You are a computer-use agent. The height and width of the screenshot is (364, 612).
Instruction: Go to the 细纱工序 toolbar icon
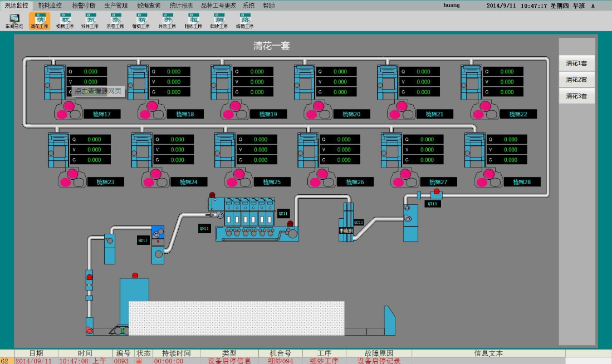coord(219,21)
